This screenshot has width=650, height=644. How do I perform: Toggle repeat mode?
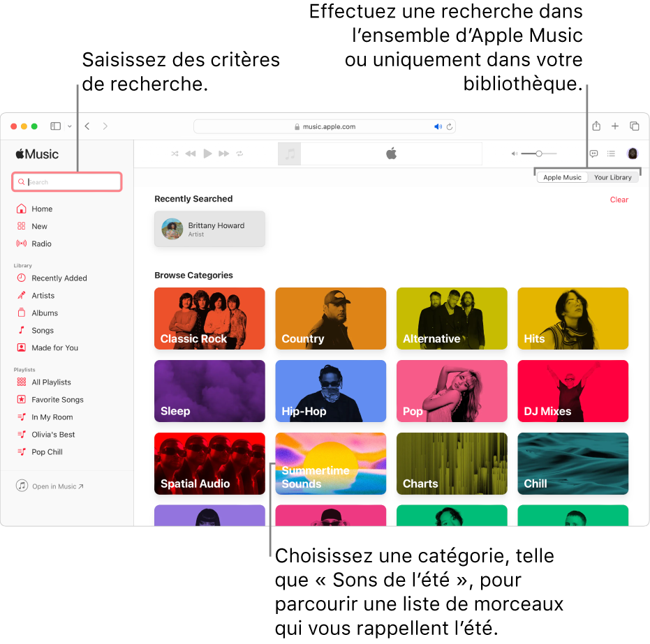239,153
